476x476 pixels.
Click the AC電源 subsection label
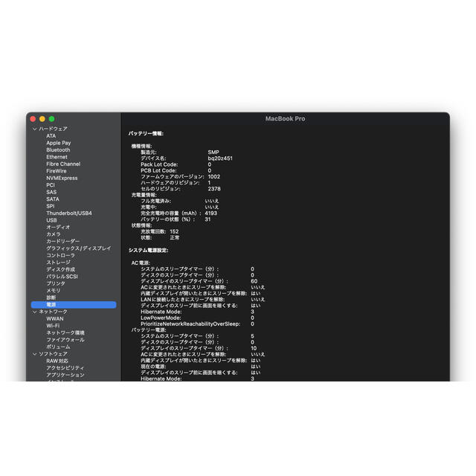tap(141, 263)
